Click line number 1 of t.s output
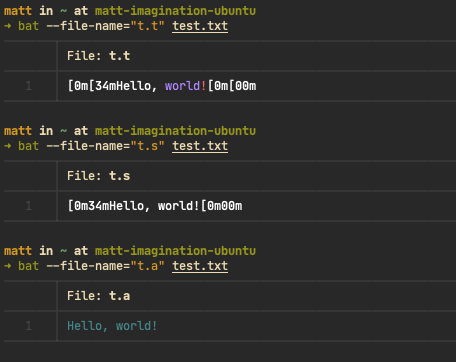 pyautogui.click(x=29, y=206)
